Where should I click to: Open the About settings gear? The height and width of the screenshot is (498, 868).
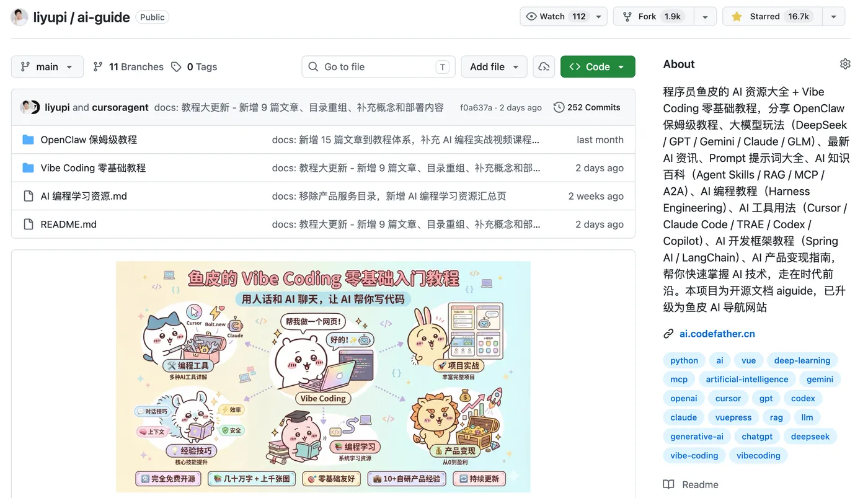tap(845, 64)
